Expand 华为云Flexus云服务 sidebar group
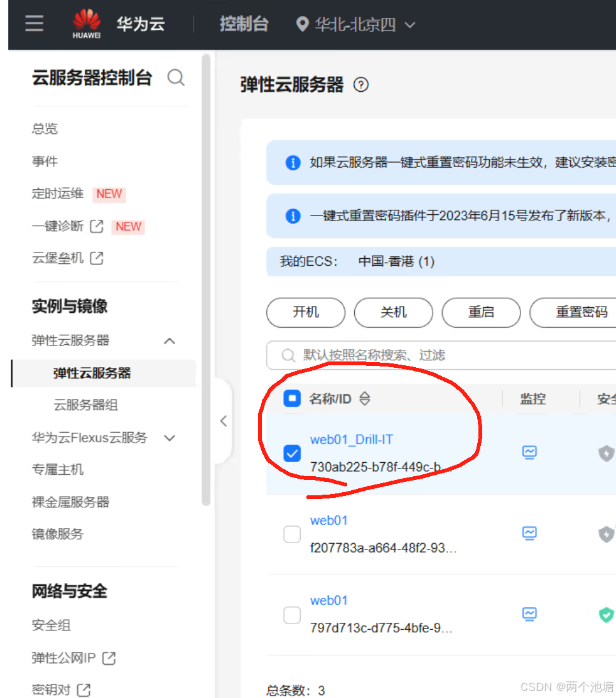 point(169,438)
